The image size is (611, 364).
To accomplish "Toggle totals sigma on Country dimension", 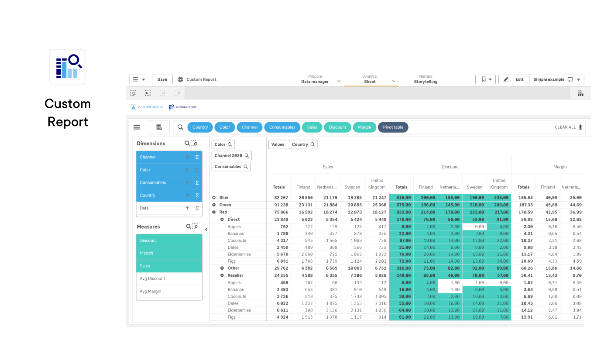I will point(197,196).
